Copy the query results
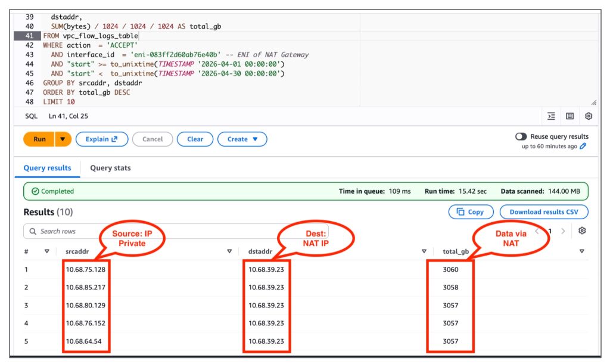Image resolution: width=610 pixels, height=364 pixels. [471, 212]
